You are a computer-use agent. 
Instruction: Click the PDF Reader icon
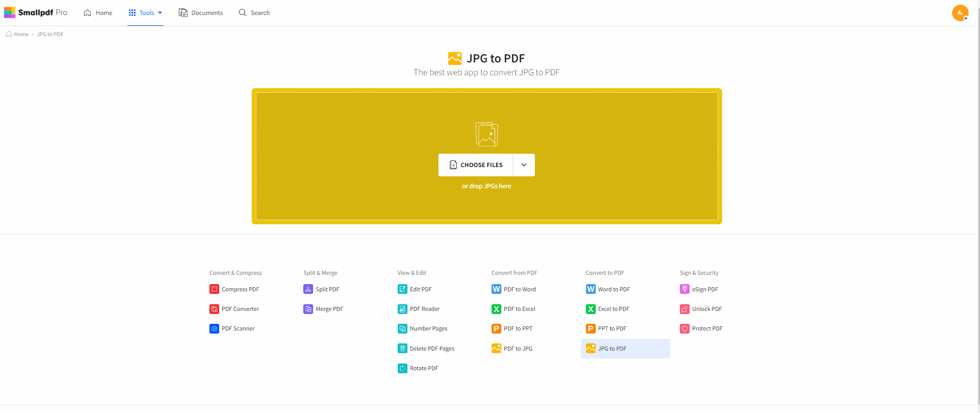point(402,309)
